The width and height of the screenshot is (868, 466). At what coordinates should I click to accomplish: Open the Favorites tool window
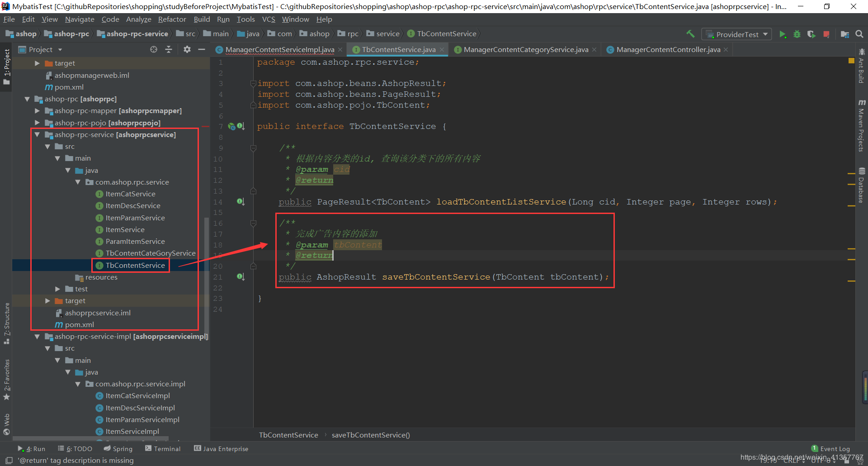tap(7, 380)
